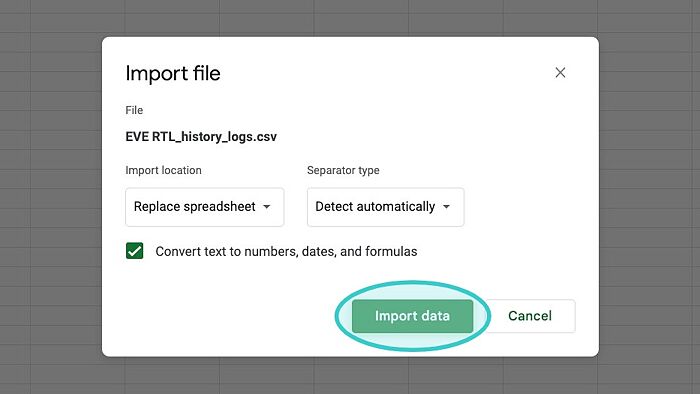Click the Import file dialog title
This screenshot has width=700, height=394.
(x=173, y=73)
